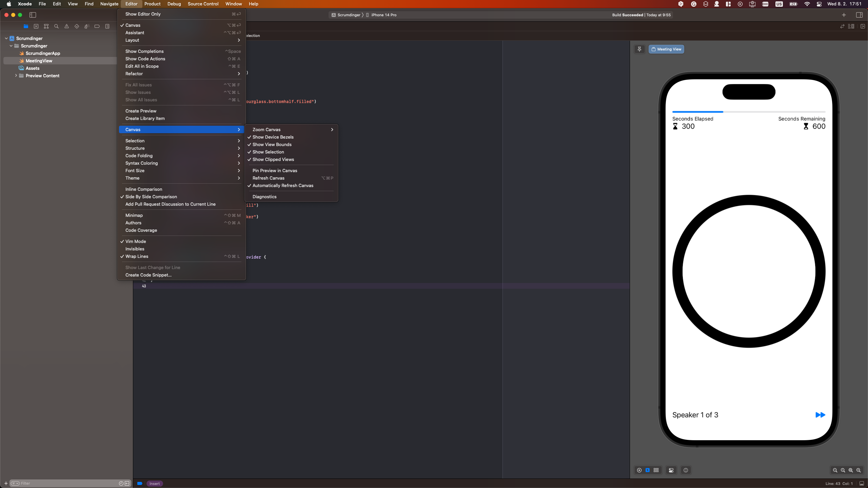Click the Assets folder in navigator

click(x=32, y=68)
